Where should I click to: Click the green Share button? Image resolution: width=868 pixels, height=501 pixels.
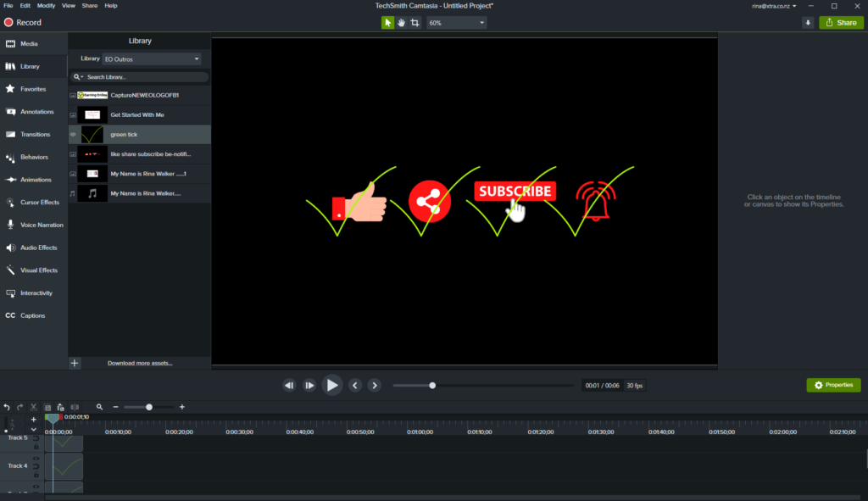pos(841,23)
